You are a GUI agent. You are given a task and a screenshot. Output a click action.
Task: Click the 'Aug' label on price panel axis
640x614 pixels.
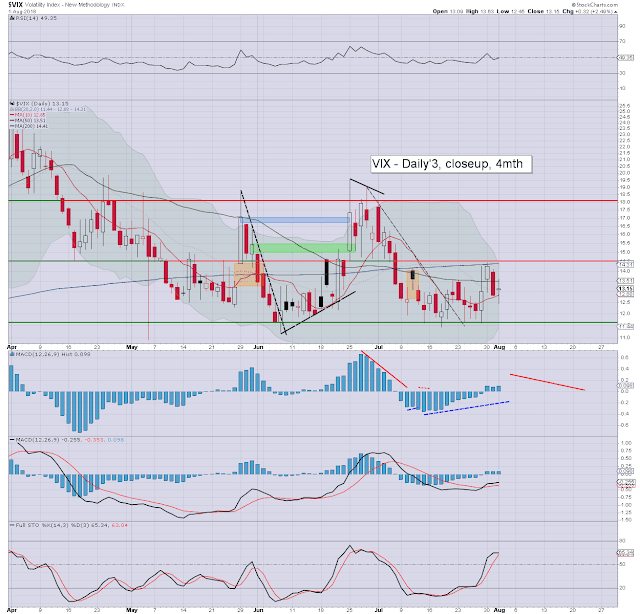click(x=500, y=347)
